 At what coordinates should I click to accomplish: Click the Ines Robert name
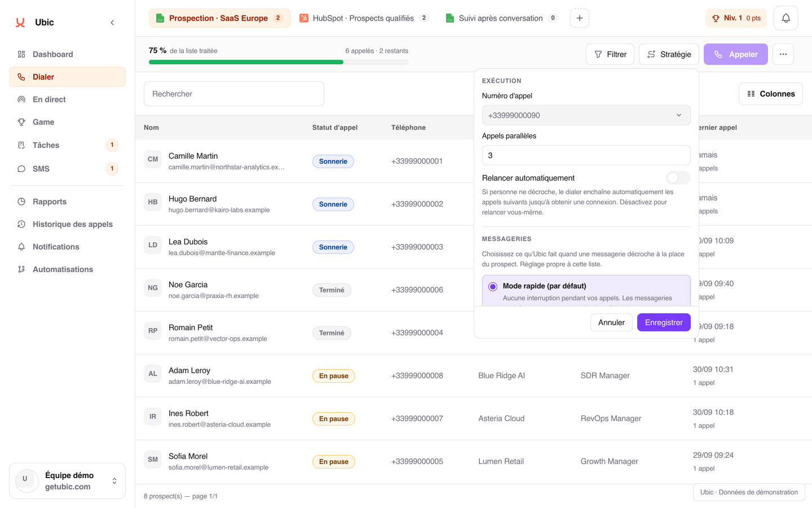click(188, 413)
